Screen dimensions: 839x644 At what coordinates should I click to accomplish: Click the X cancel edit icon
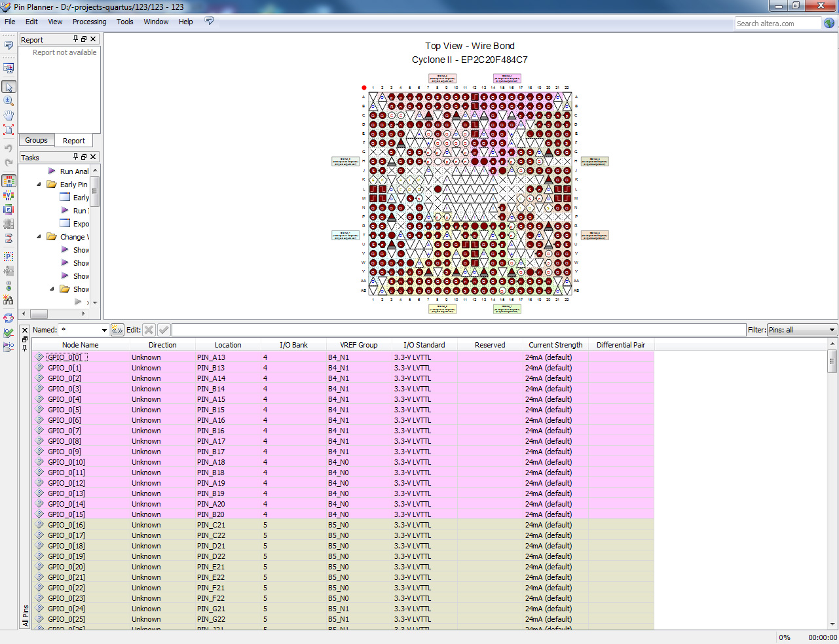coord(149,330)
